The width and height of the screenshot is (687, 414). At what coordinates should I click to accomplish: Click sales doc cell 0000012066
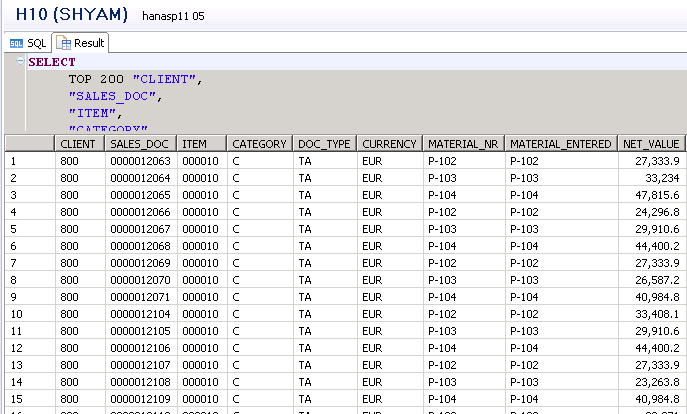(141, 212)
